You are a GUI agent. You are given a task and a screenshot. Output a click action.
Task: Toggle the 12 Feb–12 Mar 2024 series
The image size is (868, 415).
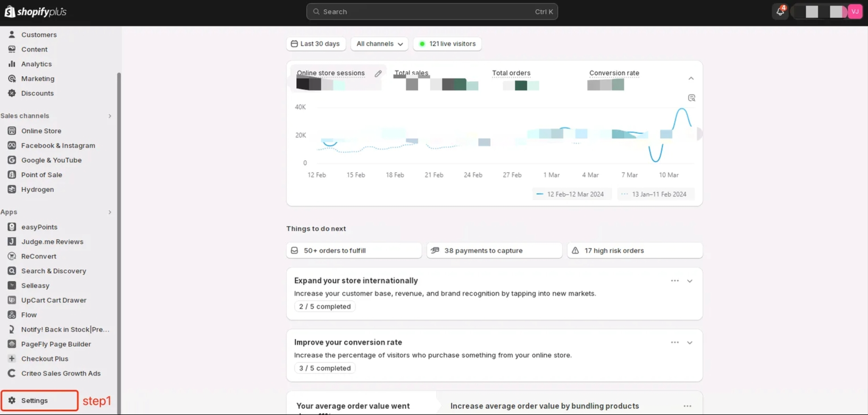[571, 194]
